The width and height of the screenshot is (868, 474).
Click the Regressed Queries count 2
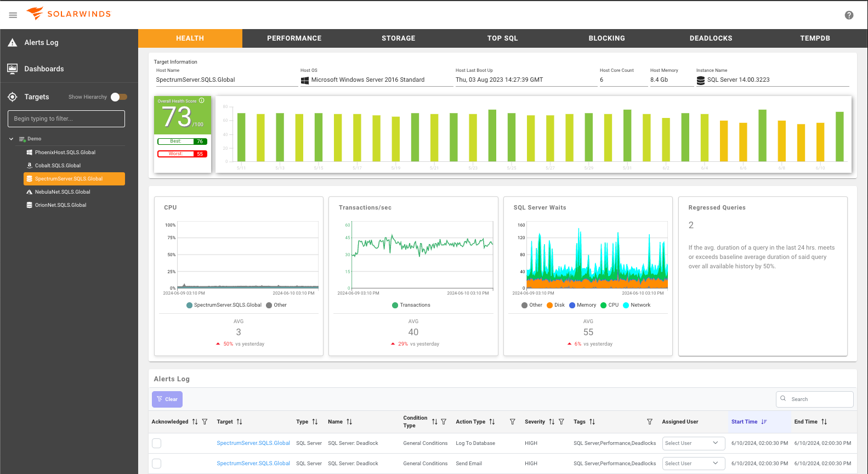click(x=691, y=225)
